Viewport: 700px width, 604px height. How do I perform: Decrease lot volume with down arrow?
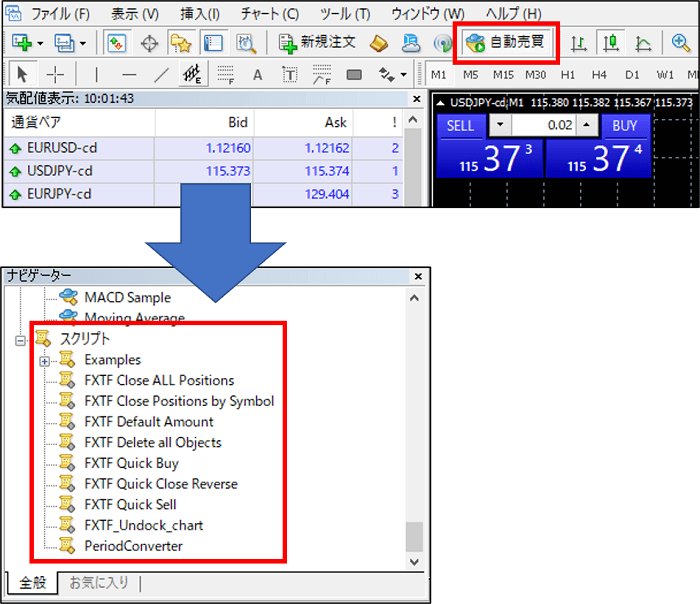(500, 125)
